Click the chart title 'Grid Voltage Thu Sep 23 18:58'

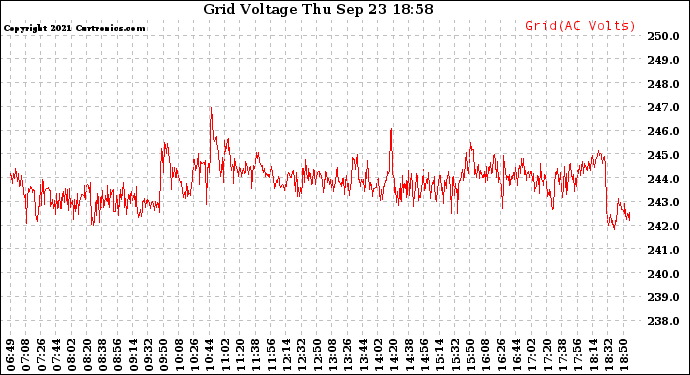click(x=318, y=9)
